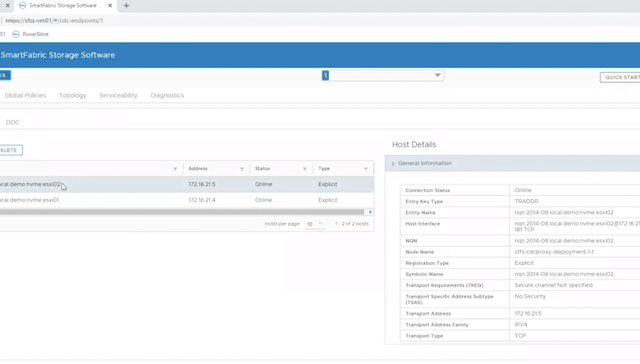Click the Transport Address value 172.16.21.5
640x364 pixels.
pos(528,313)
